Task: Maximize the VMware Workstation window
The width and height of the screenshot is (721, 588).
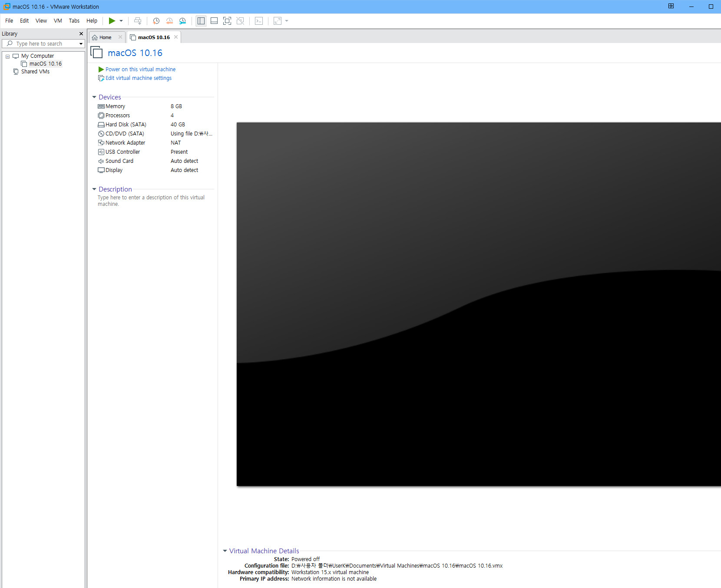Action: (x=711, y=7)
